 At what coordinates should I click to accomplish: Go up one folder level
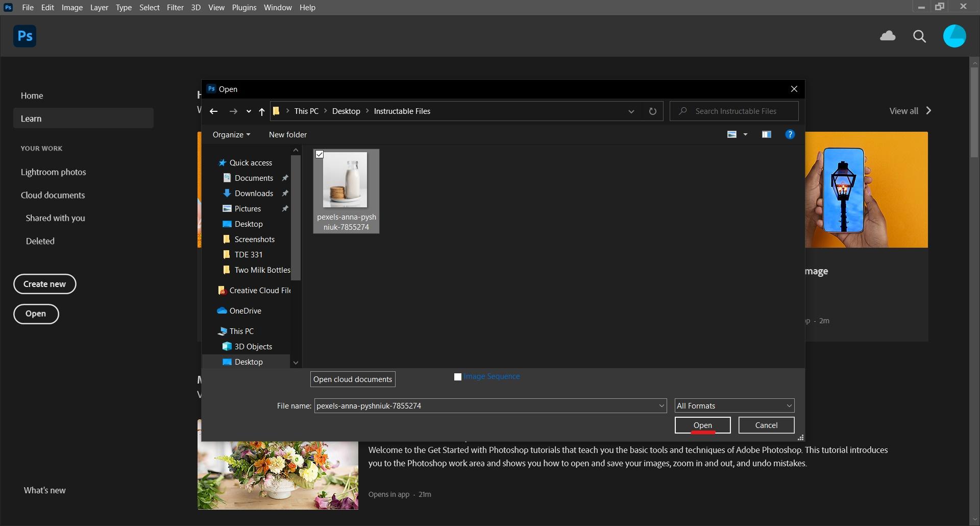pyautogui.click(x=261, y=112)
